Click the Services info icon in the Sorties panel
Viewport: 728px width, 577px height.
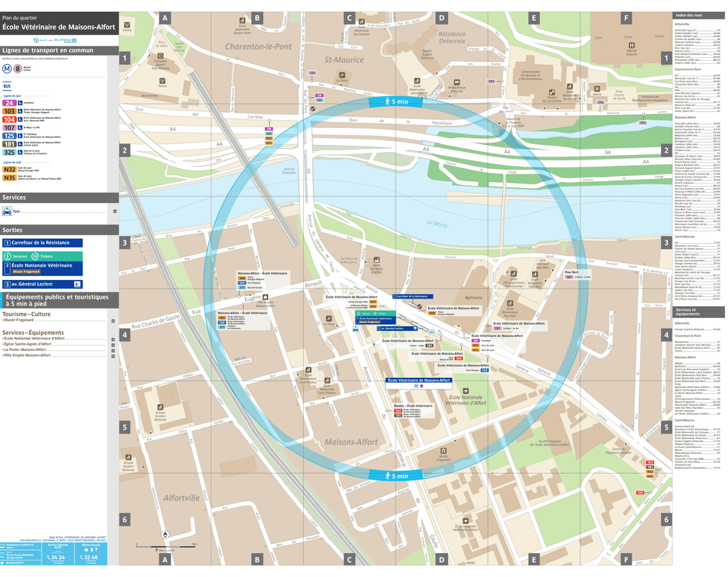click(x=8, y=255)
